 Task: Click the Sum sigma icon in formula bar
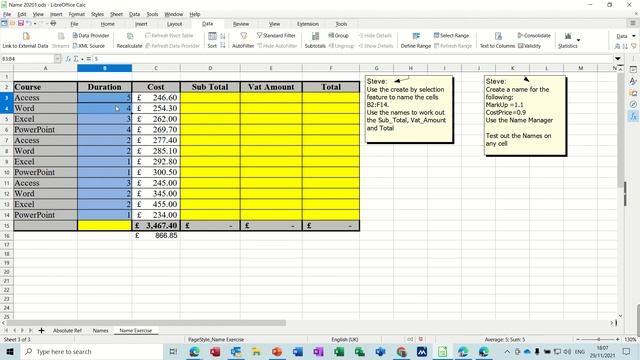76,59
